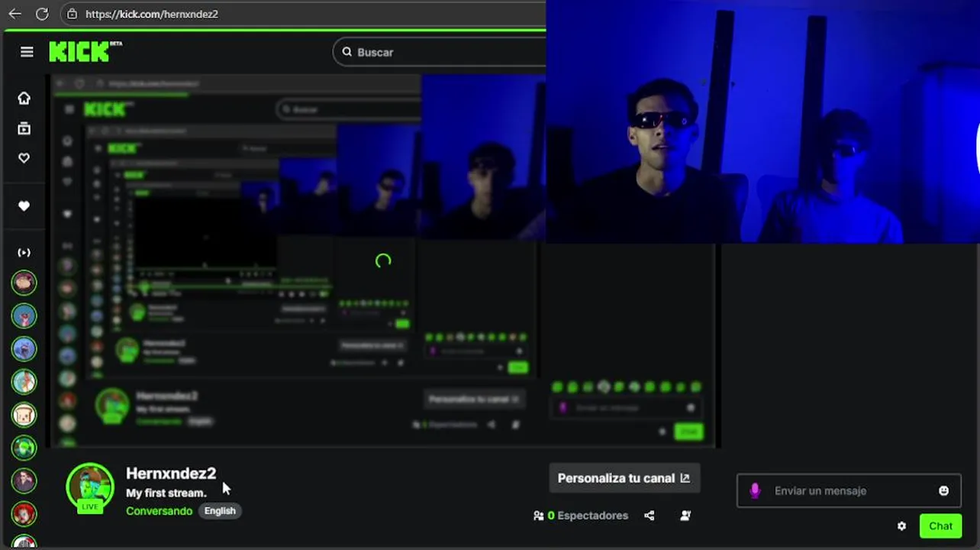Click the kick.com/hernxndez2 address bar
Viewport: 980px width, 550px height.
[x=301, y=14]
